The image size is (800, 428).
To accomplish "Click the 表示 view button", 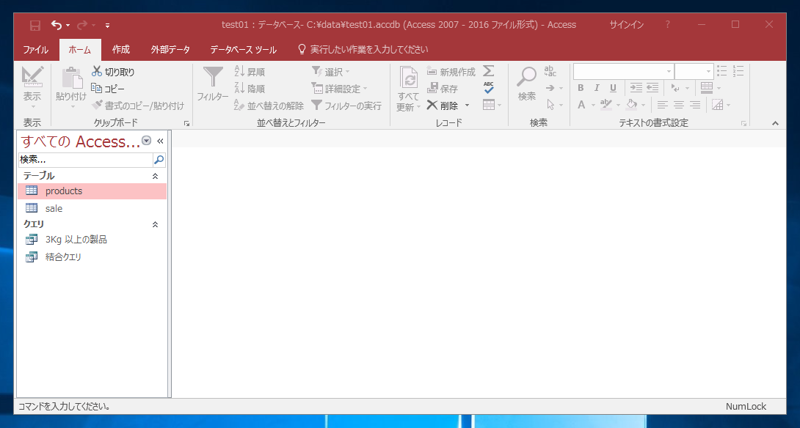I will coord(32,87).
